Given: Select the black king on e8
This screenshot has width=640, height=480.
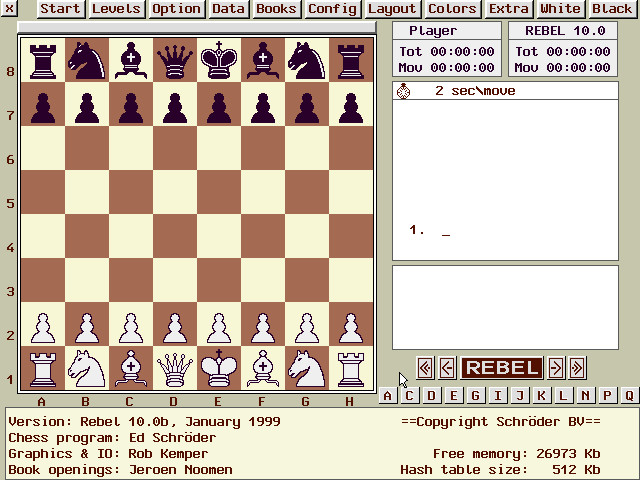Looking at the screenshot, I should (219, 60).
